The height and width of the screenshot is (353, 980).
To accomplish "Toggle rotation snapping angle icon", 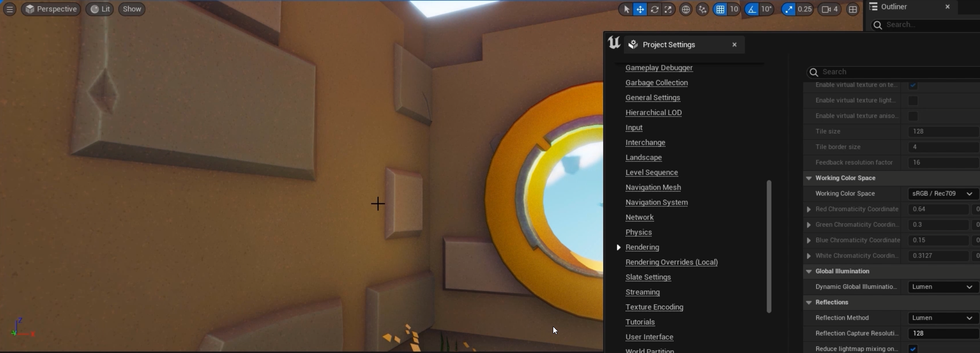I will (x=752, y=9).
